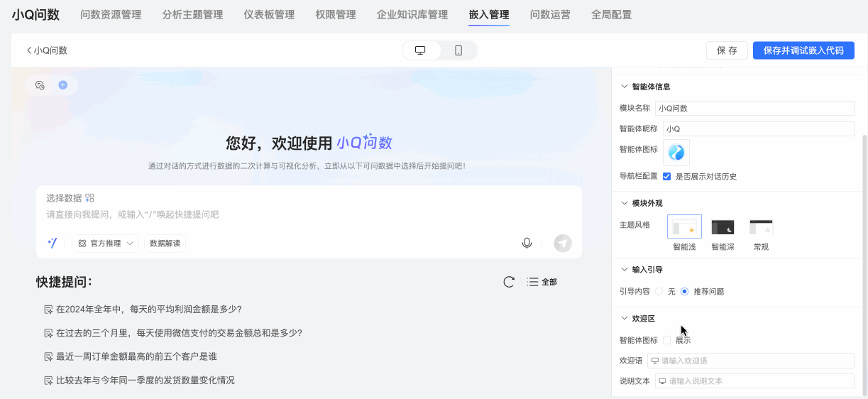Select 推荐问题 radio option
Screen dimensions: 868x399
[x=684, y=291]
